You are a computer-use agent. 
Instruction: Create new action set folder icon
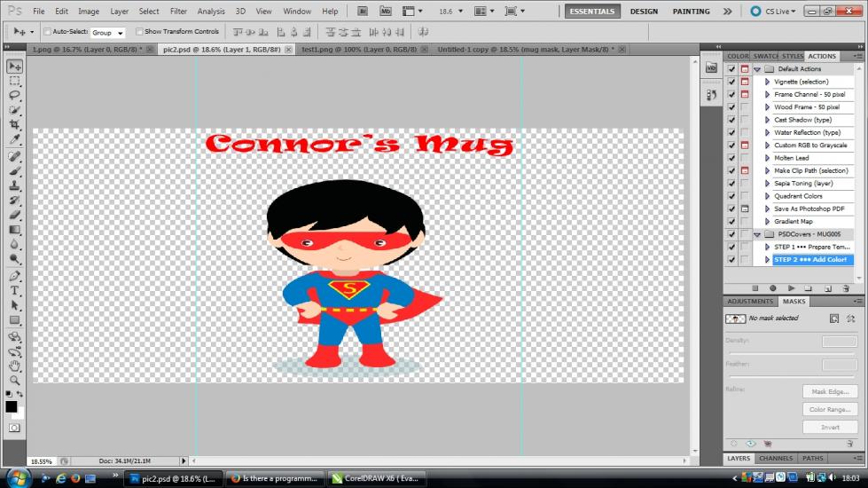click(809, 288)
